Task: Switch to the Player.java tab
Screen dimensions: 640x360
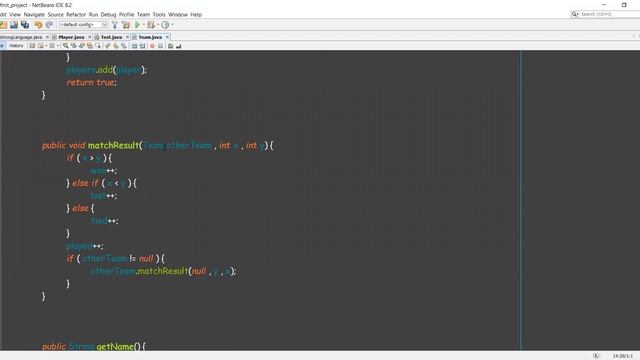Action: [x=71, y=37]
